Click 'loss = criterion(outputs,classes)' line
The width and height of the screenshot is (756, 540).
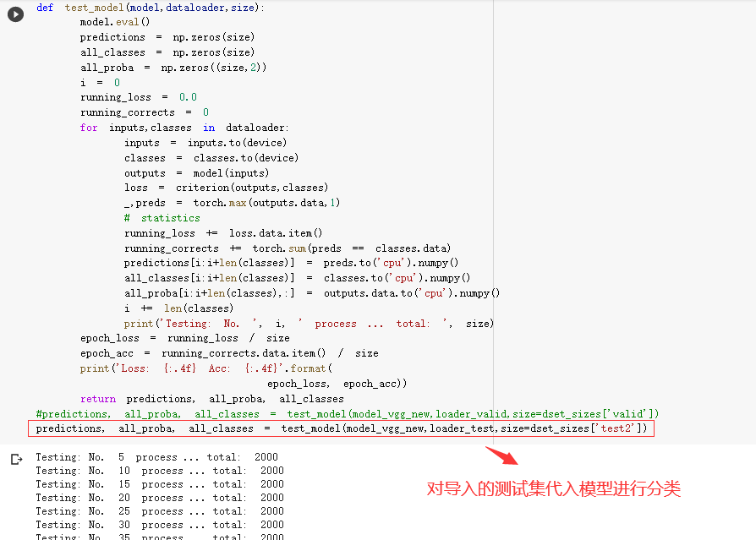pyautogui.click(x=226, y=188)
